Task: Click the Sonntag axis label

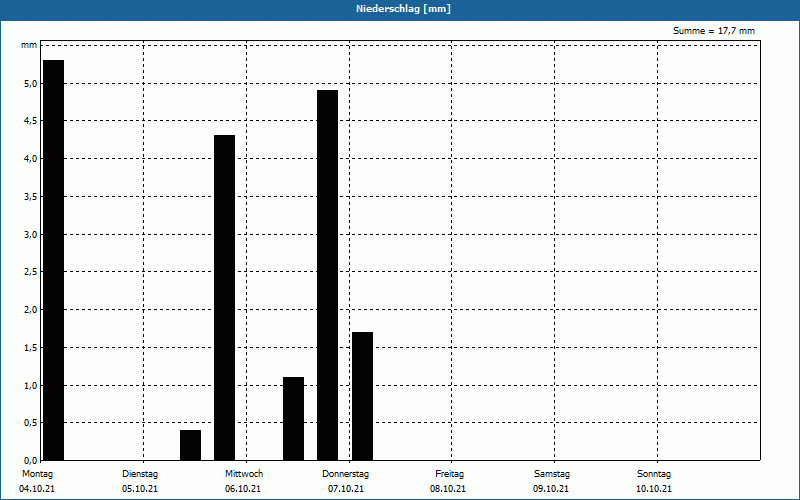Action: [x=654, y=474]
